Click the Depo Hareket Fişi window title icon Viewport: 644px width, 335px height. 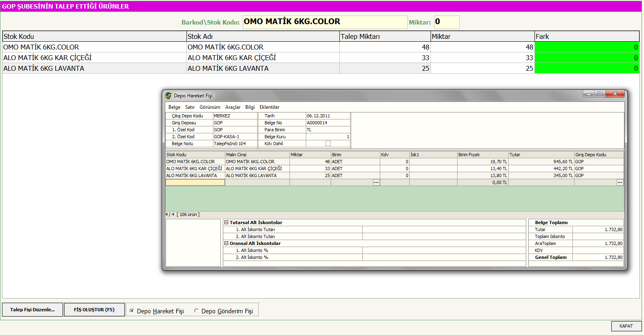click(168, 96)
